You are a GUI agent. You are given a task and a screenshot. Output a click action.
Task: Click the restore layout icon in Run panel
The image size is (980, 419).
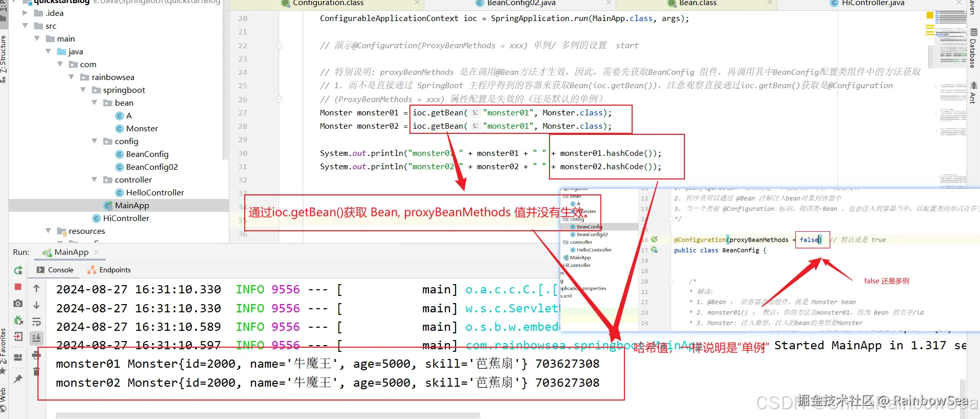(18, 357)
